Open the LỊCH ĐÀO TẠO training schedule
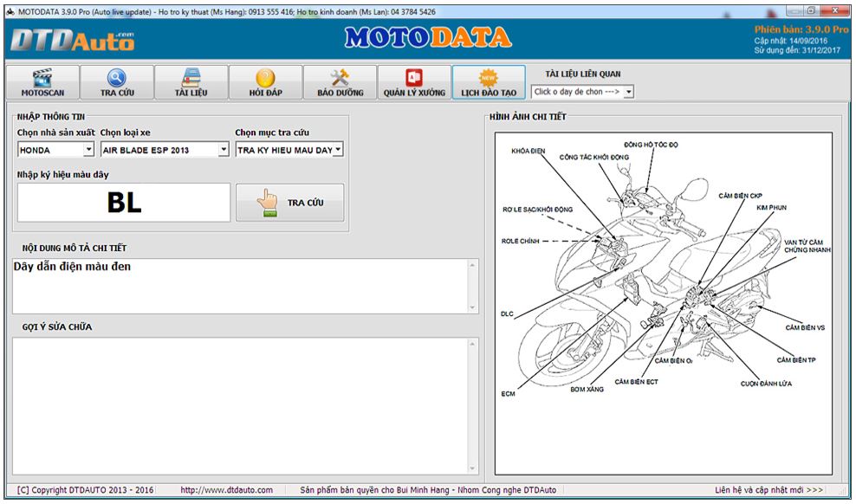Image resolution: width=856 pixels, height=504 pixels. click(489, 82)
